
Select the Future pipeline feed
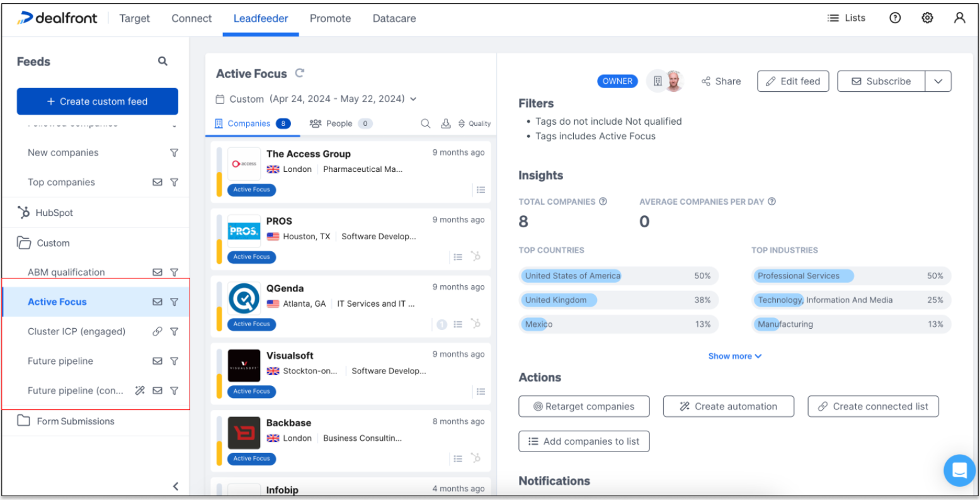[x=60, y=361]
